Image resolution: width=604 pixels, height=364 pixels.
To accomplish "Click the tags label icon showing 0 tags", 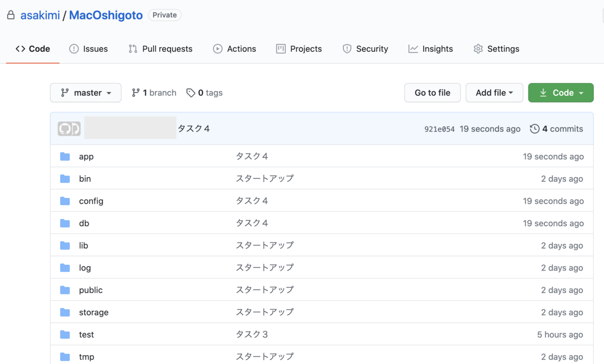I will [191, 93].
